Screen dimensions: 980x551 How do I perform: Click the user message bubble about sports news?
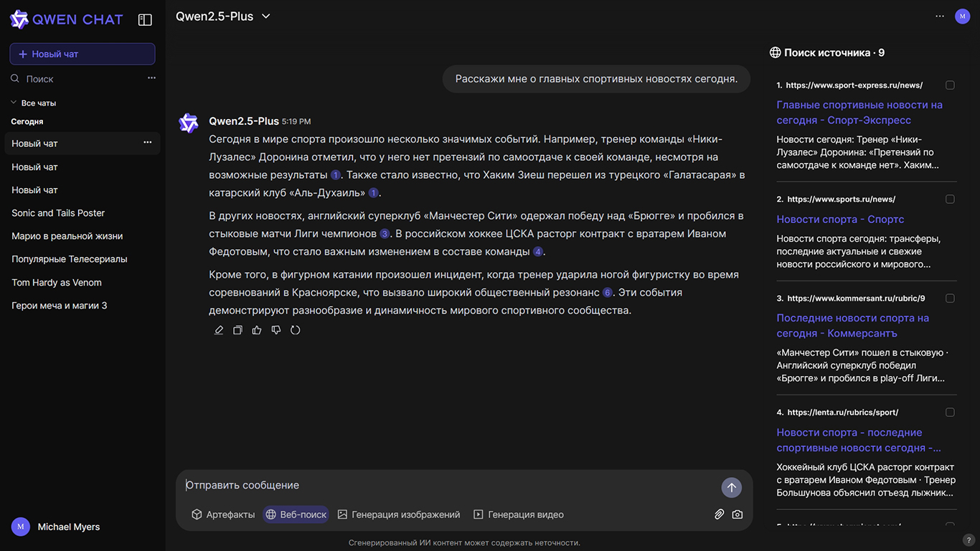coord(596,79)
